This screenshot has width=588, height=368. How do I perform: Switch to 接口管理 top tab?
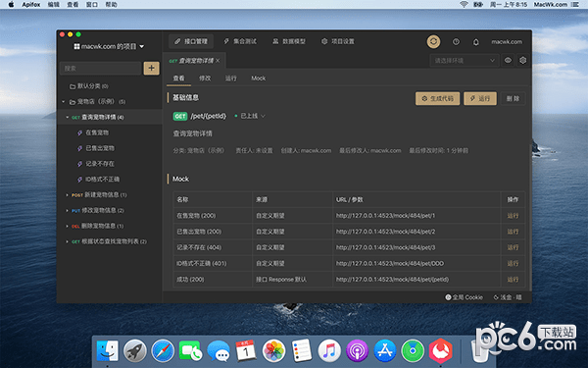click(x=191, y=41)
